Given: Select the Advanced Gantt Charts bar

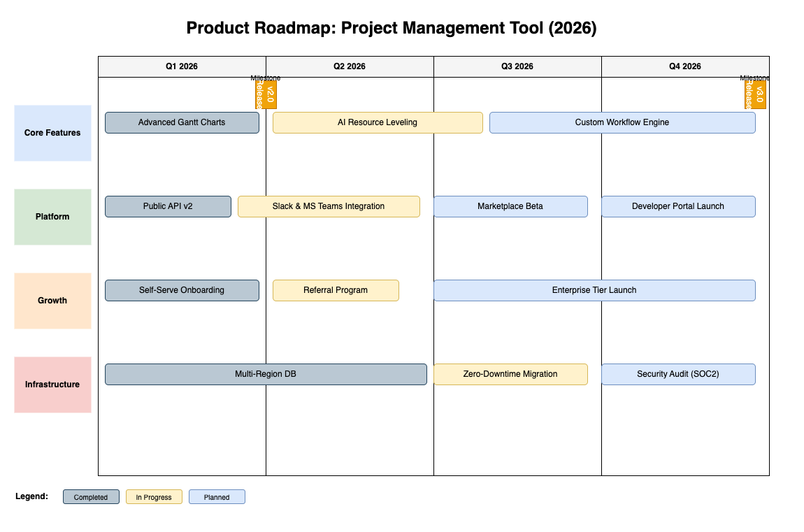Looking at the screenshot, I should (182, 122).
